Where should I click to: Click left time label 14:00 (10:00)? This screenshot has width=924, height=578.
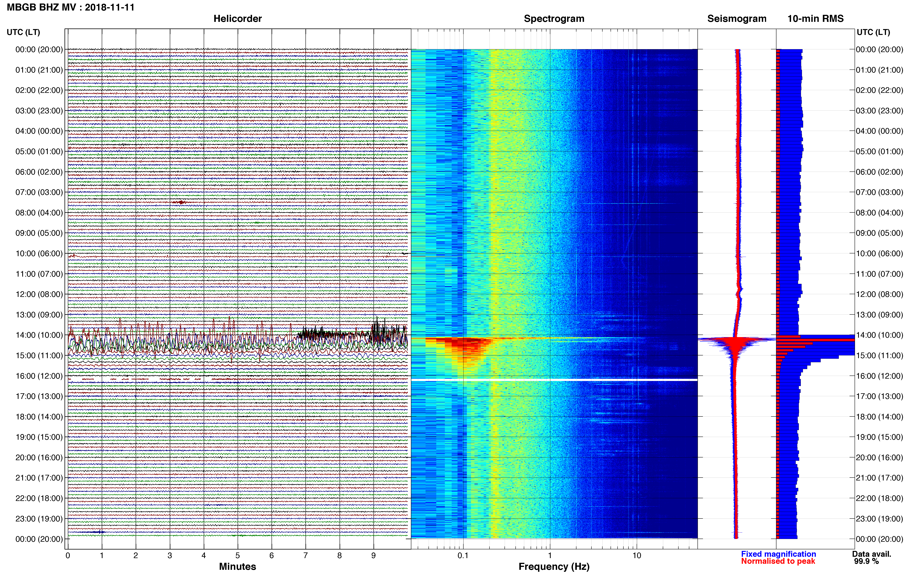39,335
